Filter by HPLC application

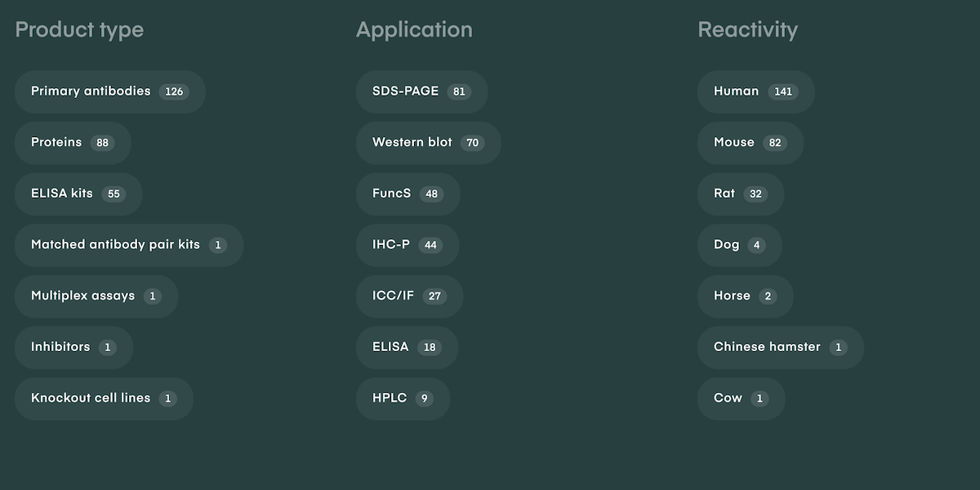(x=403, y=399)
